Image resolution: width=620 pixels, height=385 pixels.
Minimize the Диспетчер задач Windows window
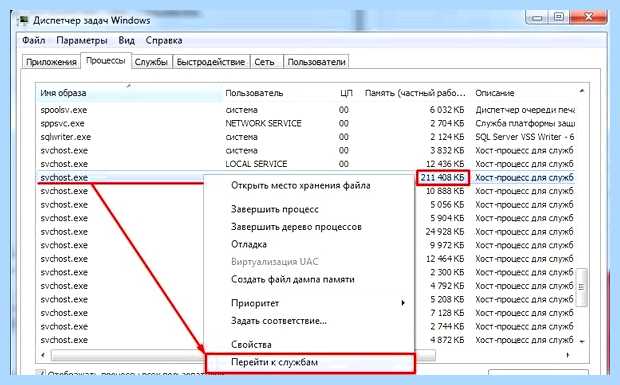click(x=537, y=17)
